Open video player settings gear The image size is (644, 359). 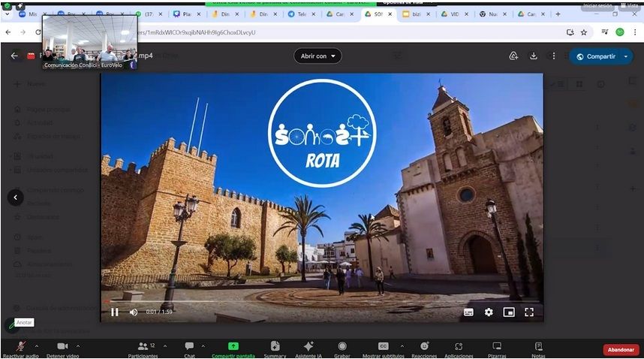(489, 312)
